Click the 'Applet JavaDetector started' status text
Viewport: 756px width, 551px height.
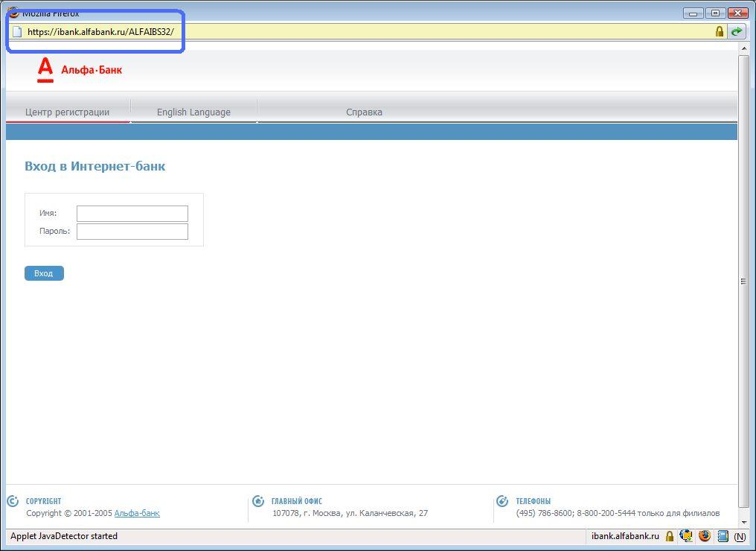click(64, 536)
